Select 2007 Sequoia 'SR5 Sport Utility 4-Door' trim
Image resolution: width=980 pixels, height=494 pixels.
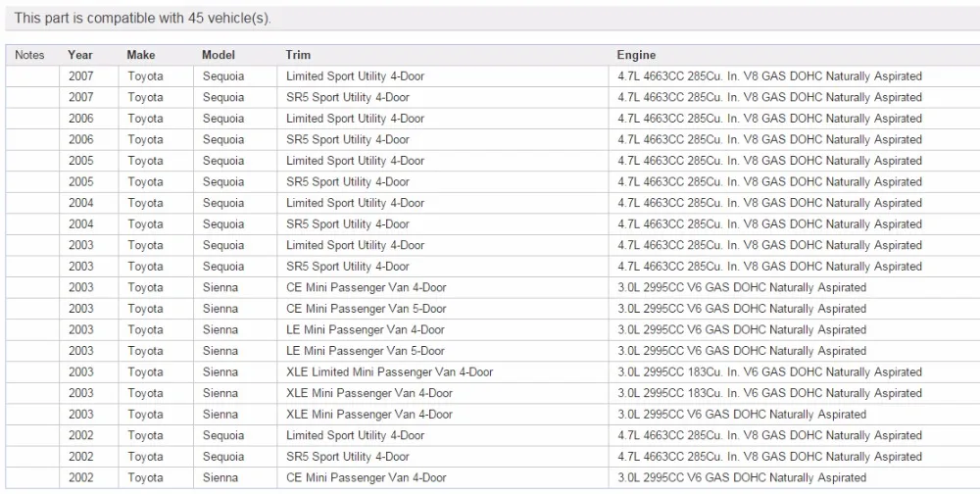[348, 98]
